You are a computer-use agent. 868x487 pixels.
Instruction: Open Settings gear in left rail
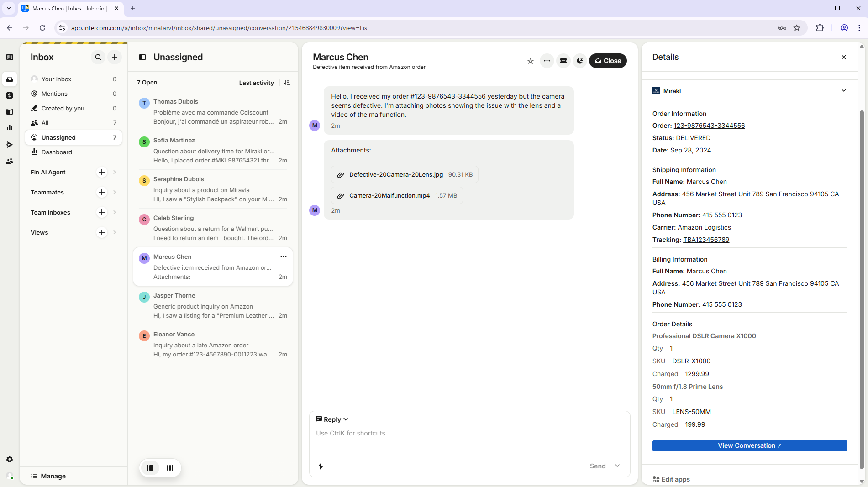(x=10, y=459)
